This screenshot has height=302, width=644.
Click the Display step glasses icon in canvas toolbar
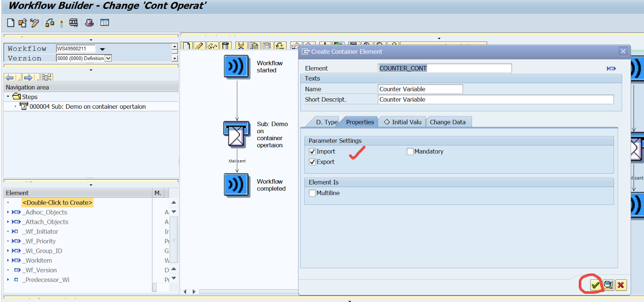click(213, 46)
